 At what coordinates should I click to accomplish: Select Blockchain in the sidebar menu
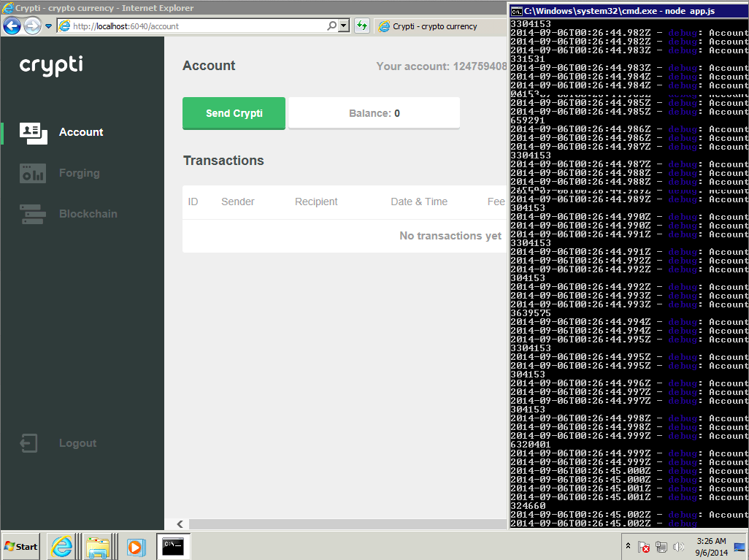click(x=88, y=214)
